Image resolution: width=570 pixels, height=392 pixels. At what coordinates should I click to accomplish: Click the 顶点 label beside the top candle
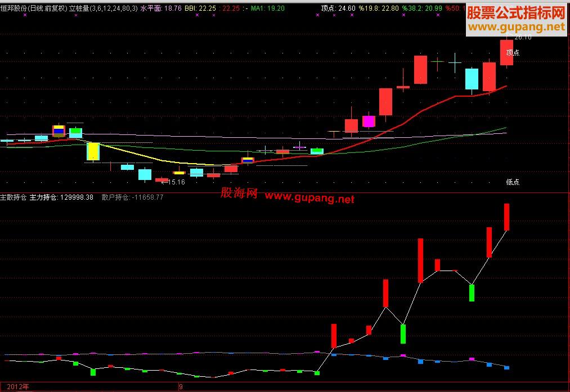coord(513,53)
